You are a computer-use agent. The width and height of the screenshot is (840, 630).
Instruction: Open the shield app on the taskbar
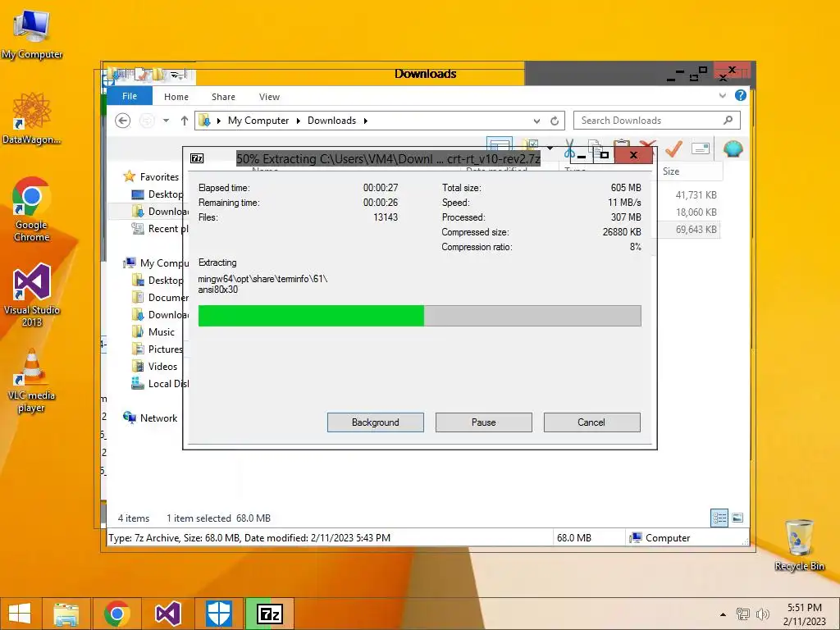pyautogui.click(x=218, y=614)
